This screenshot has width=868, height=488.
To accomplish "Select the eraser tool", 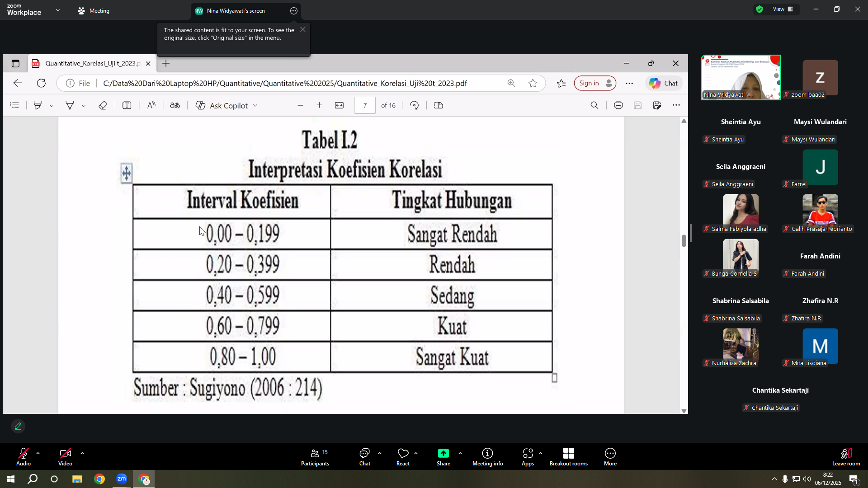I will [x=103, y=105].
